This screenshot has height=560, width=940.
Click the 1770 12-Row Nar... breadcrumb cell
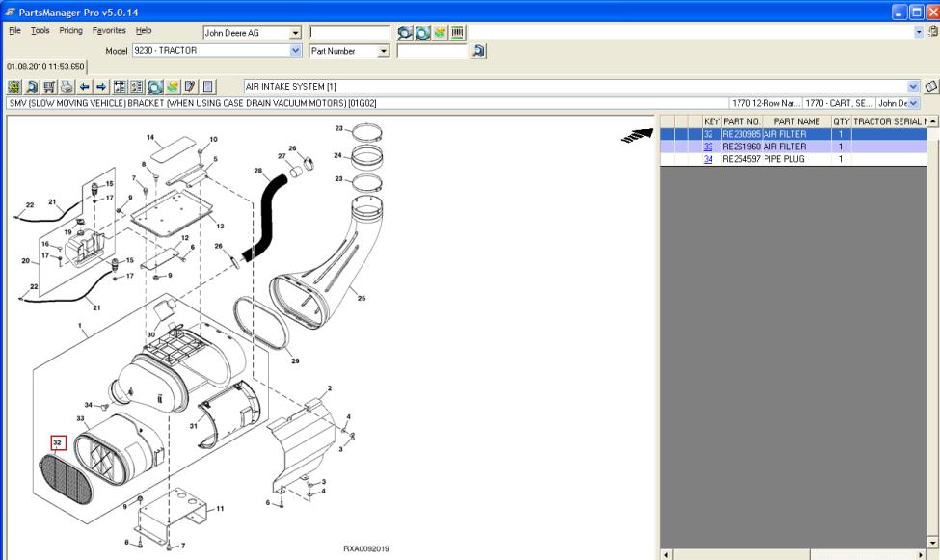(x=765, y=103)
